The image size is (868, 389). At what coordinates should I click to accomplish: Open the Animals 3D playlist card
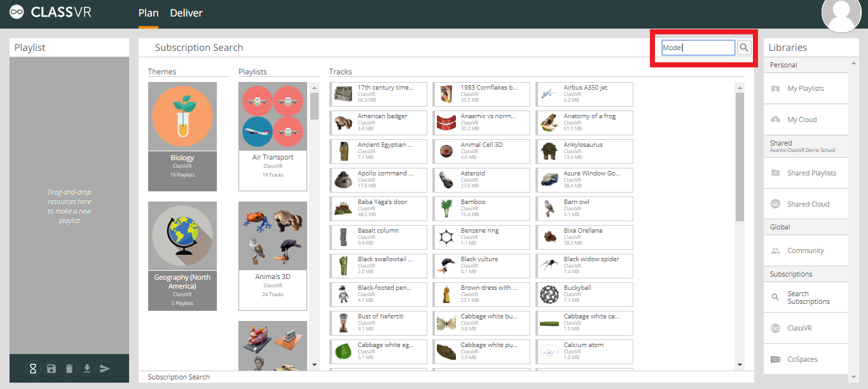(273, 256)
